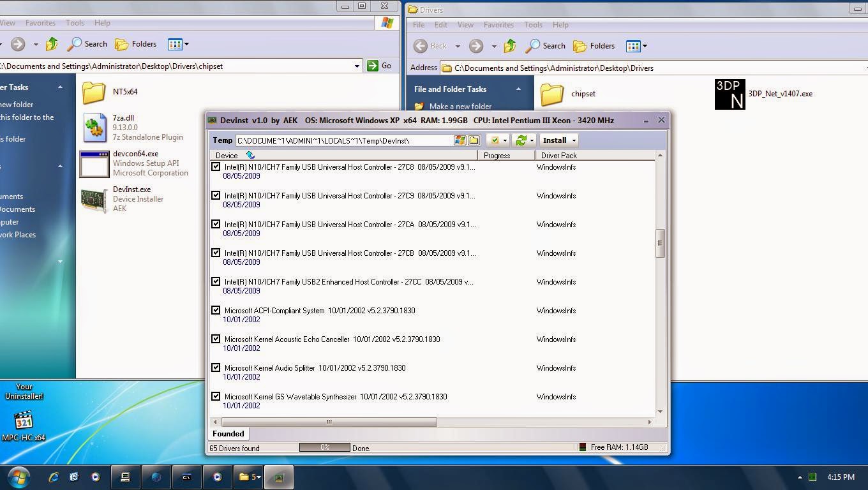868x490 pixels.
Task: Expand the chipset address bar dropdown
Action: [357, 66]
